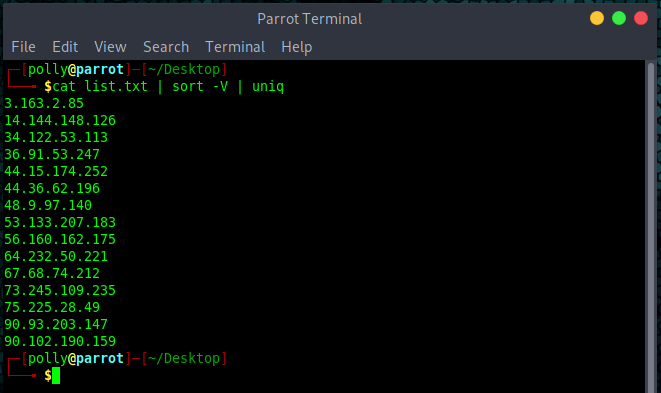This screenshot has height=393, width=661.
Task: Click the terminal vertical scrollbar
Action: (651, 226)
